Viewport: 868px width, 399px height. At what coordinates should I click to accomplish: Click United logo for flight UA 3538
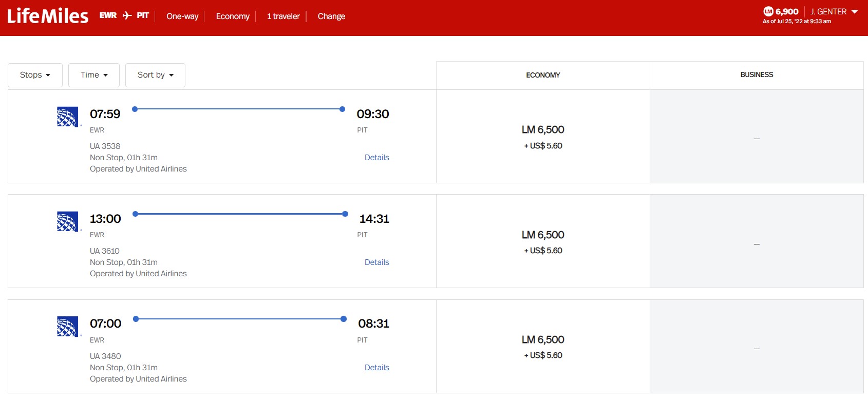[67, 117]
